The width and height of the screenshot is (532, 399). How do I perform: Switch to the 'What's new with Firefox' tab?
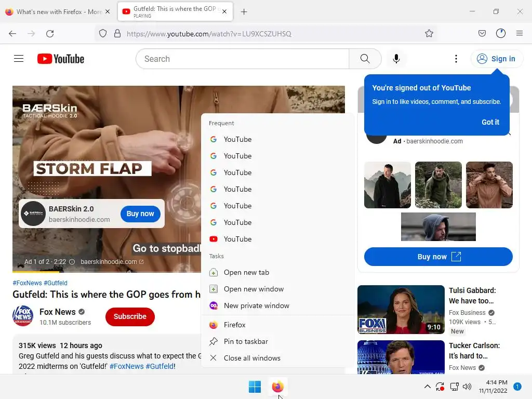[x=59, y=12]
